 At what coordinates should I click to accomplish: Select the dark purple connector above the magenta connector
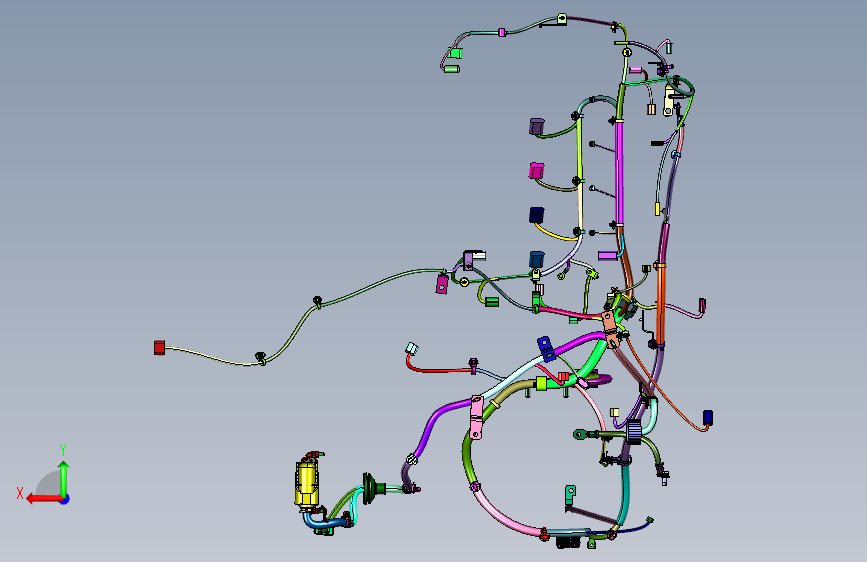536,127
